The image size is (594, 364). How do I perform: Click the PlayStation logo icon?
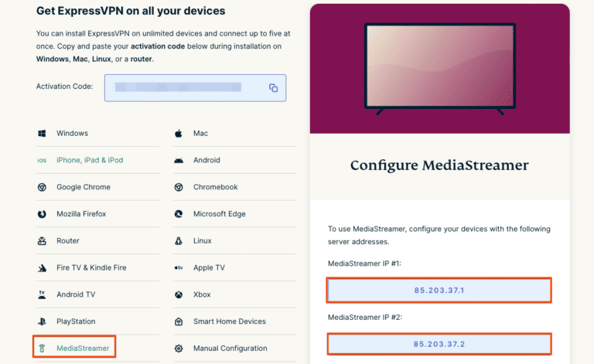click(x=42, y=321)
